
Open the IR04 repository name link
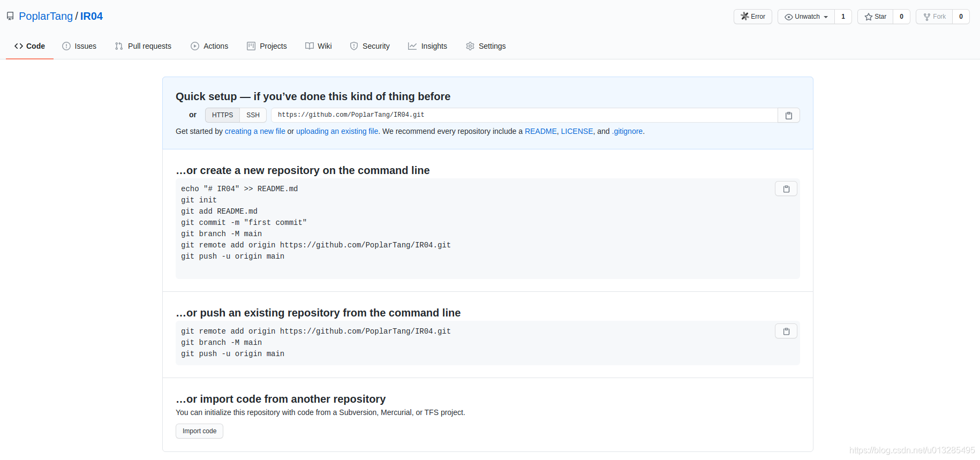92,16
